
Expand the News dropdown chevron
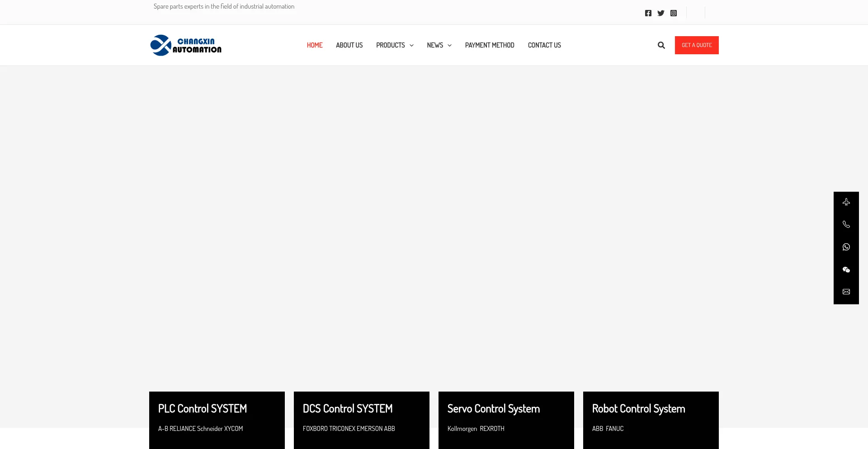(449, 46)
